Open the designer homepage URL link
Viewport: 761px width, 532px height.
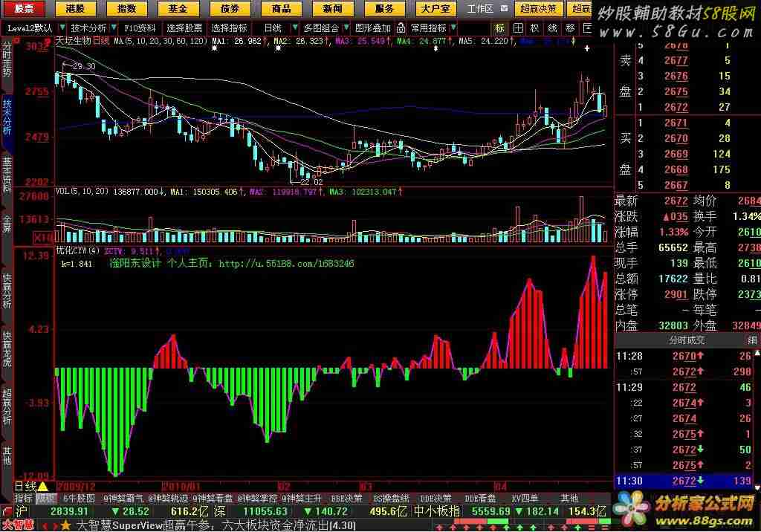(286, 263)
